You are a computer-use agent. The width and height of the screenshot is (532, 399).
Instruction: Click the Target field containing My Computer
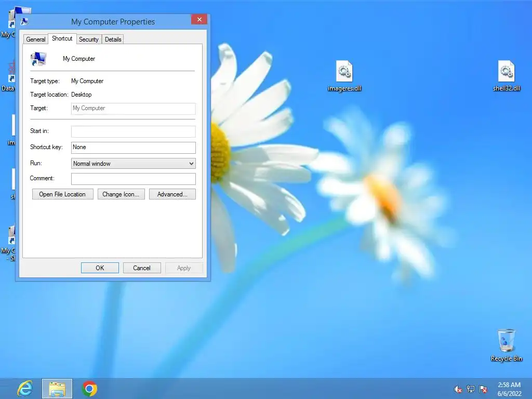coord(134,108)
